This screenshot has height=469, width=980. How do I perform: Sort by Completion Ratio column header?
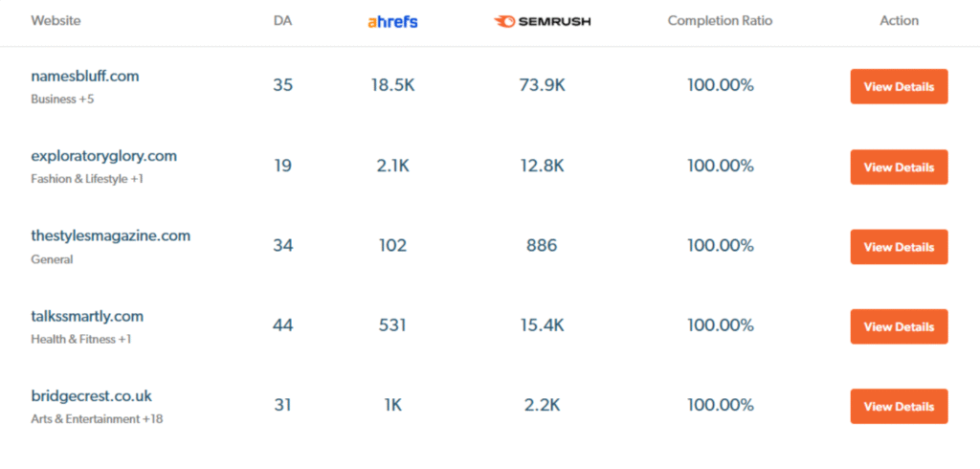[720, 21]
